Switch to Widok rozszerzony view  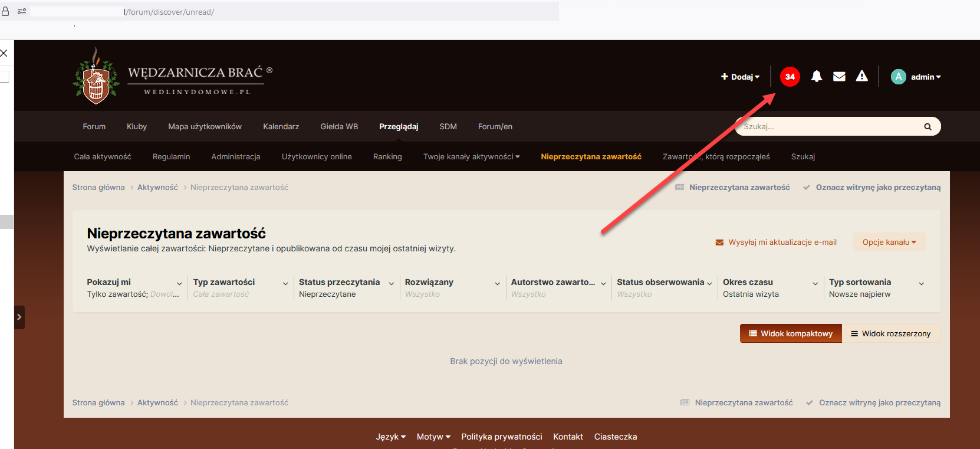[x=890, y=333]
